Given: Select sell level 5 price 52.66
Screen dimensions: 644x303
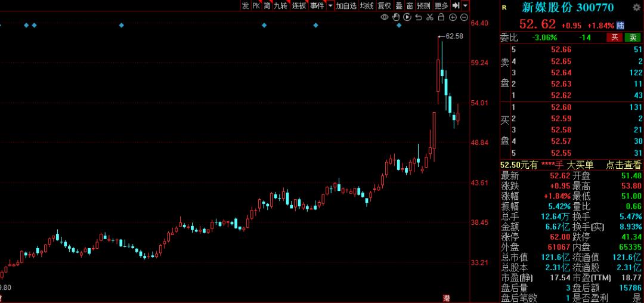Looking at the screenshot, I should pyautogui.click(x=561, y=50).
